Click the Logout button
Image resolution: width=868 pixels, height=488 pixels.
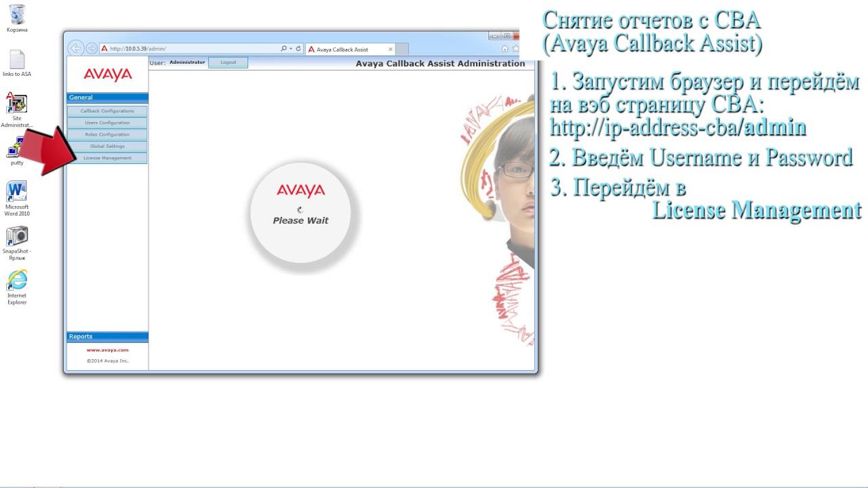[229, 62]
